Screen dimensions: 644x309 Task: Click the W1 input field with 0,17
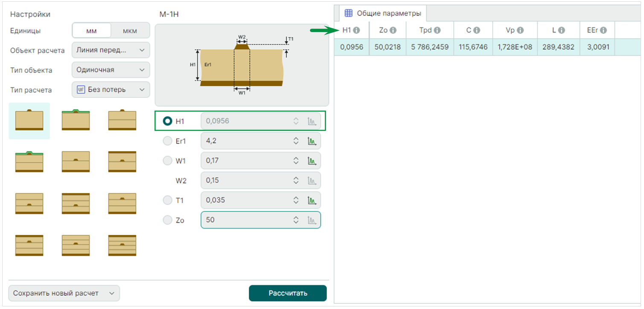pos(261,161)
